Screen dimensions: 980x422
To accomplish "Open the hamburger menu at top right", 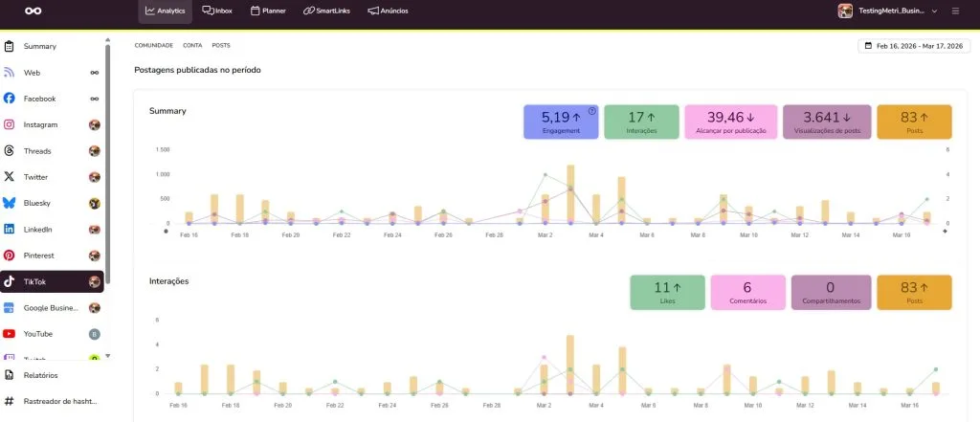I will click(x=955, y=11).
